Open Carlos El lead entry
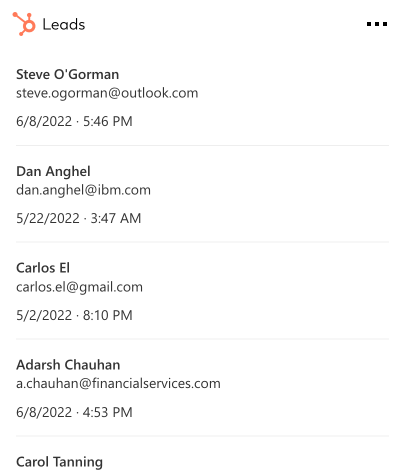Screen dimensions: 405x472 click(202, 291)
